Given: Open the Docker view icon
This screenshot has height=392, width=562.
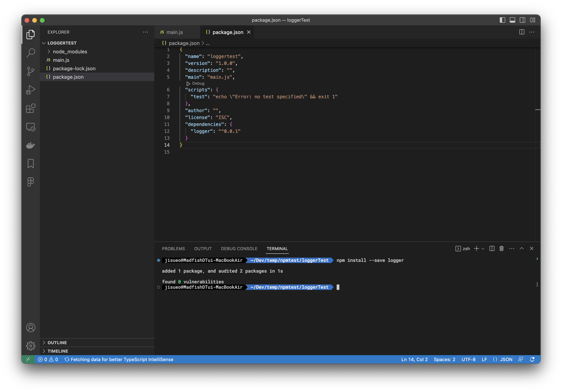Looking at the screenshot, I should [31, 145].
